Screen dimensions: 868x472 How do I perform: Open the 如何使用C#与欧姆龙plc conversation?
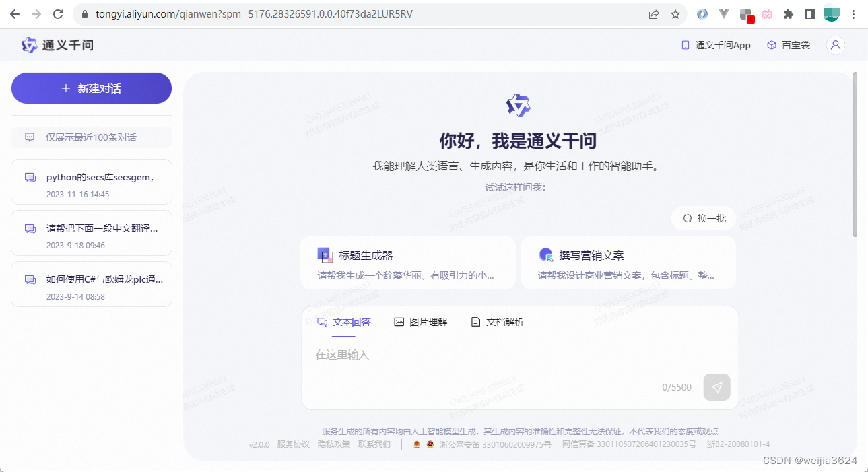92,284
